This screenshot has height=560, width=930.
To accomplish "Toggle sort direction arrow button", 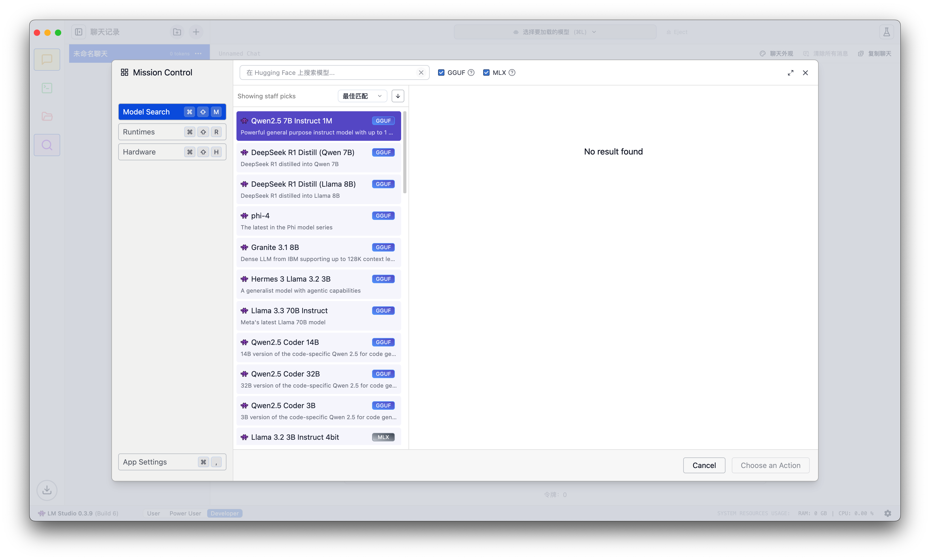I will pos(398,96).
